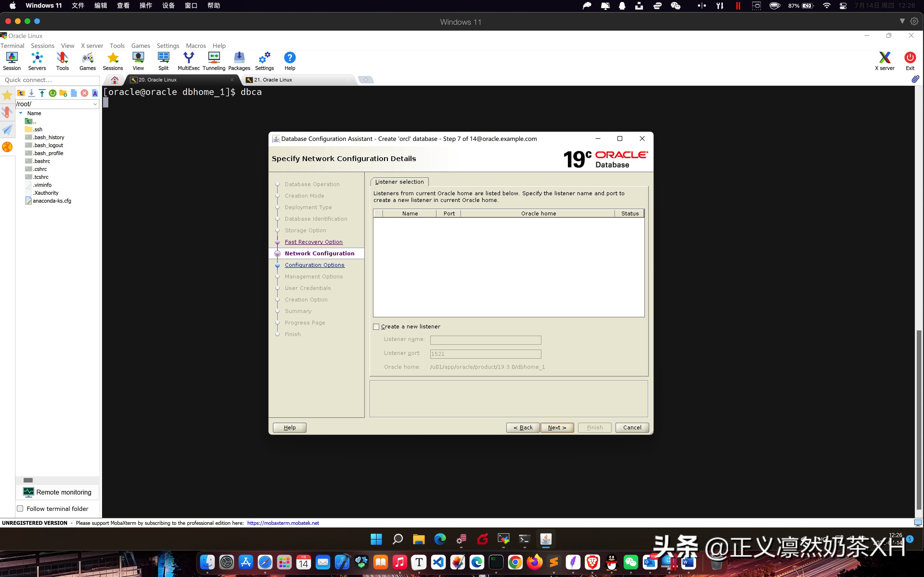
Task: Open the Macros menu
Action: coord(196,45)
